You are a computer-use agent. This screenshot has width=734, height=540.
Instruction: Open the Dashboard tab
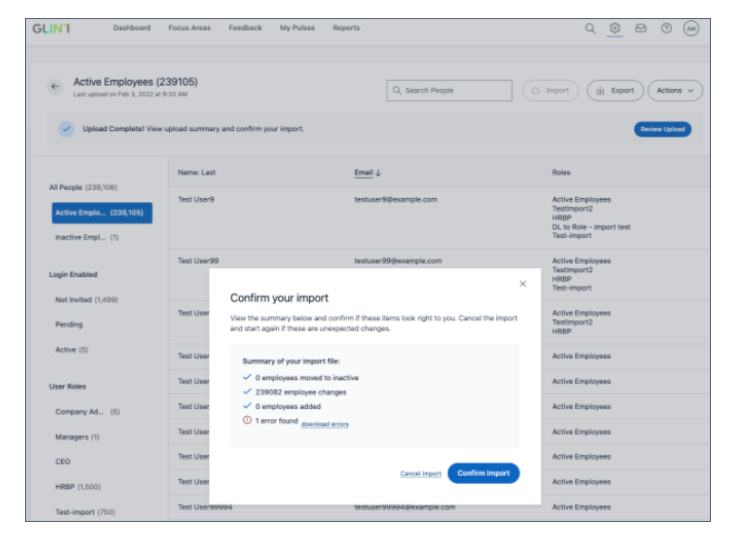point(132,28)
